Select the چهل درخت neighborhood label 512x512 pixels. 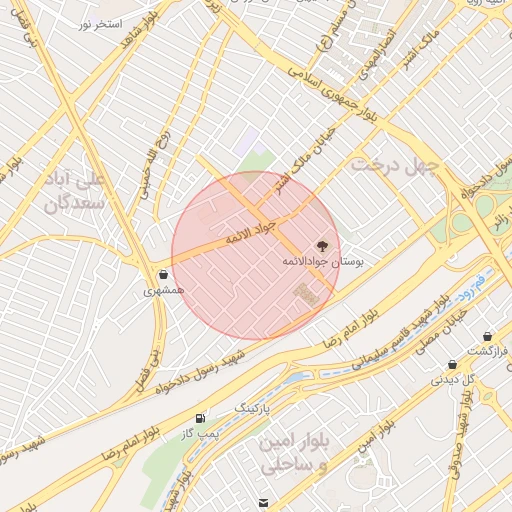click(395, 167)
